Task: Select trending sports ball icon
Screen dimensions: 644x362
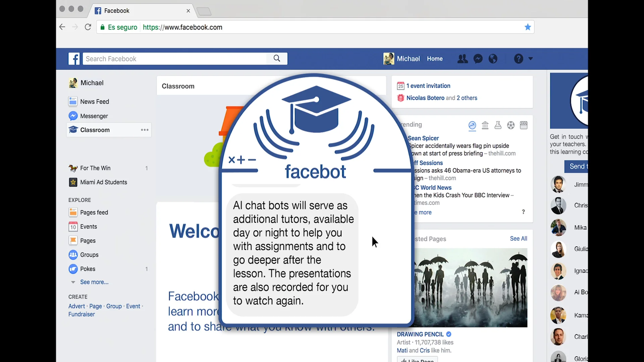Action: point(511,125)
